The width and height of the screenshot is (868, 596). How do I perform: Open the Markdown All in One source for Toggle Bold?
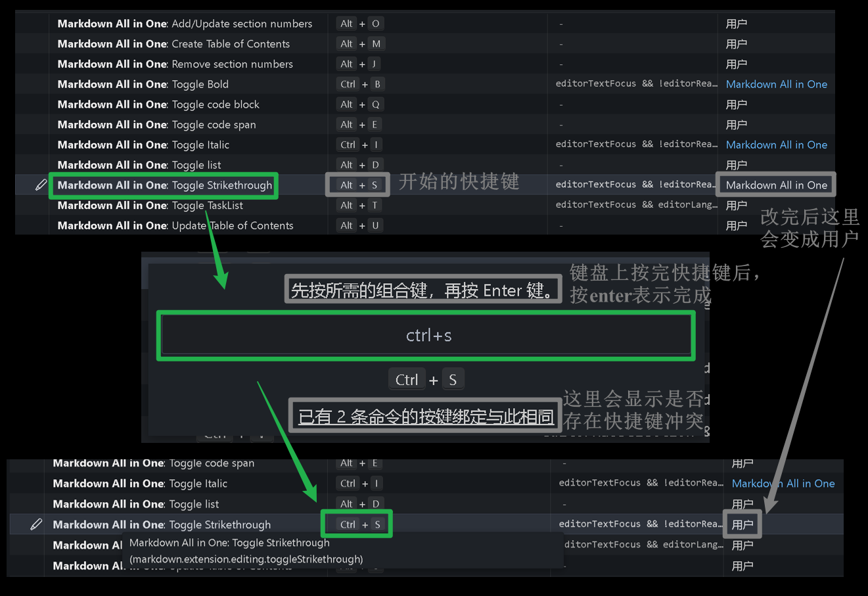tap(776, 84)
